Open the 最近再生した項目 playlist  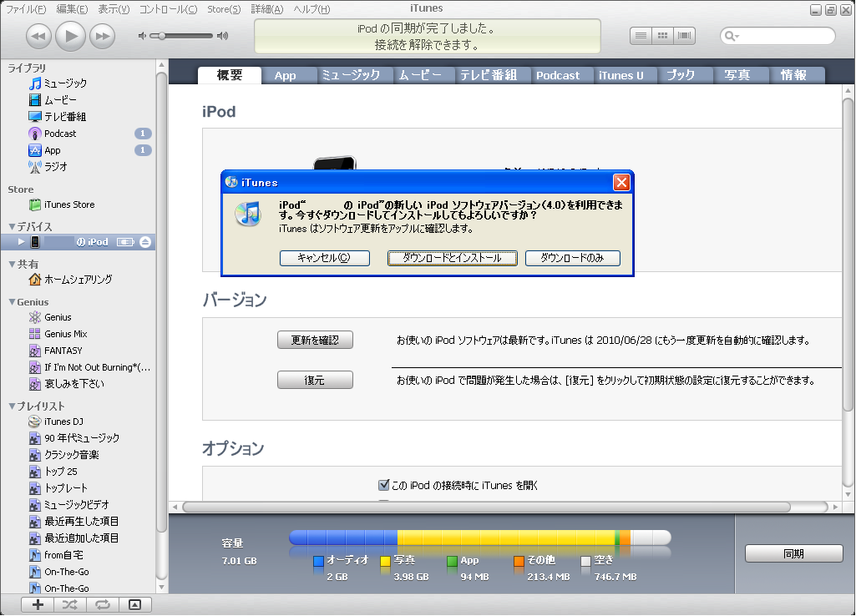click(73, 522)
